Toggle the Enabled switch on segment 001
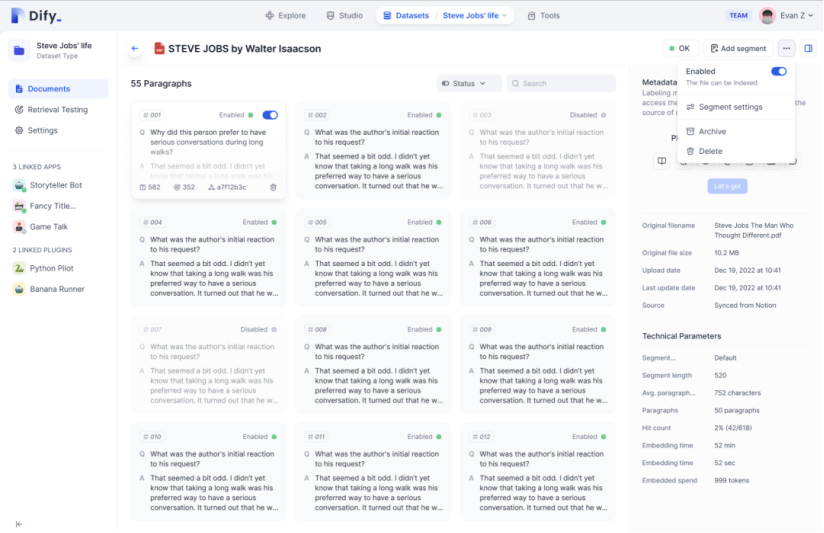The width and height of the screenshot is (824, 533). [x=270, y=115]
